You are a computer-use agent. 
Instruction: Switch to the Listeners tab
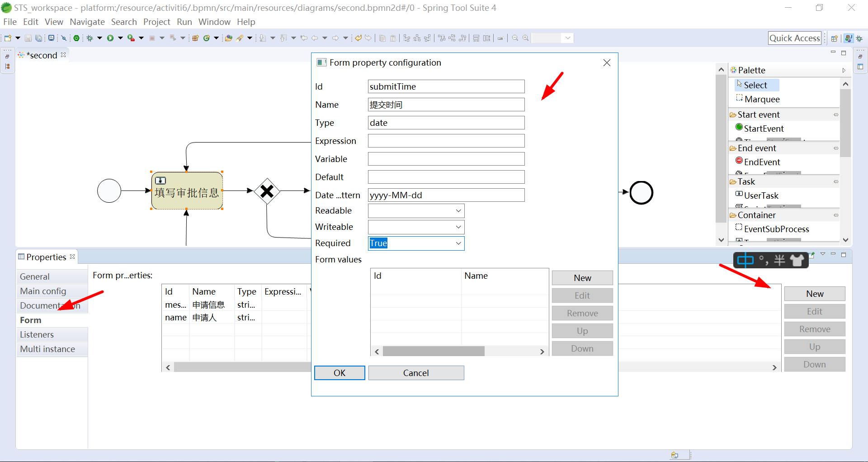52,334
